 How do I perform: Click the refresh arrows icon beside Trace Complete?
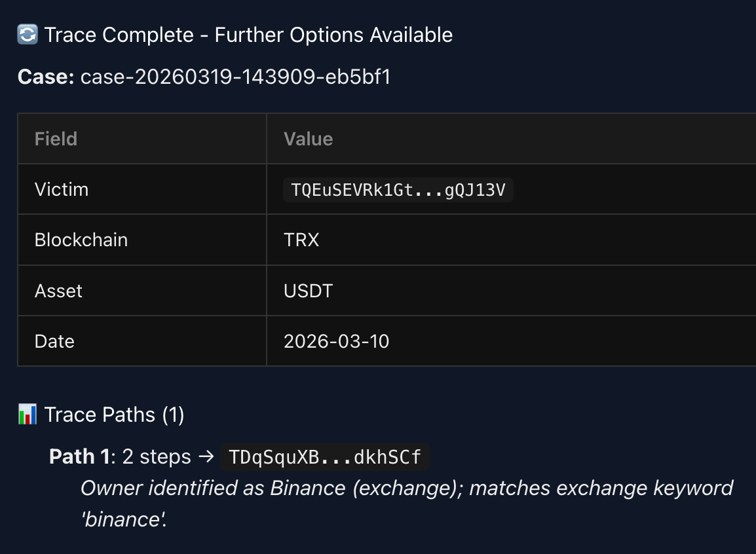click(x=28, y=35)
